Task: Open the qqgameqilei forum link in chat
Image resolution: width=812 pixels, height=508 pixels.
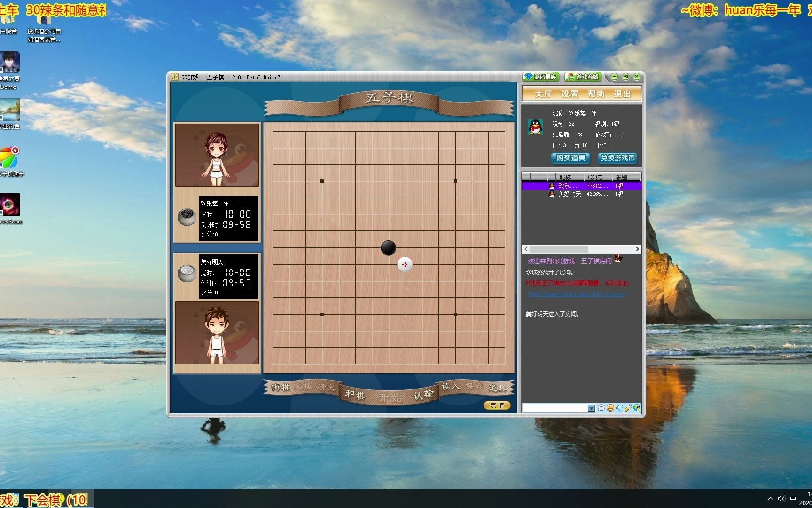Action: [577, 294]
